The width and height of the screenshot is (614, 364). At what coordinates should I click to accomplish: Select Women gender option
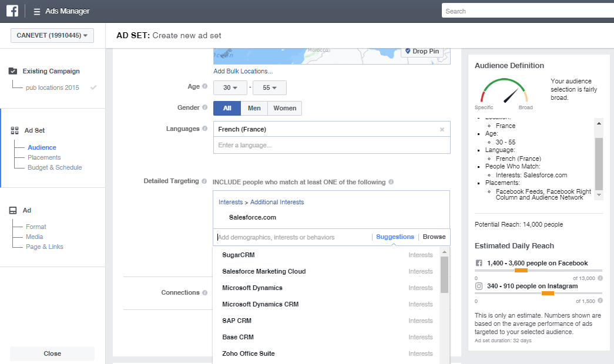tap(285, 108)
